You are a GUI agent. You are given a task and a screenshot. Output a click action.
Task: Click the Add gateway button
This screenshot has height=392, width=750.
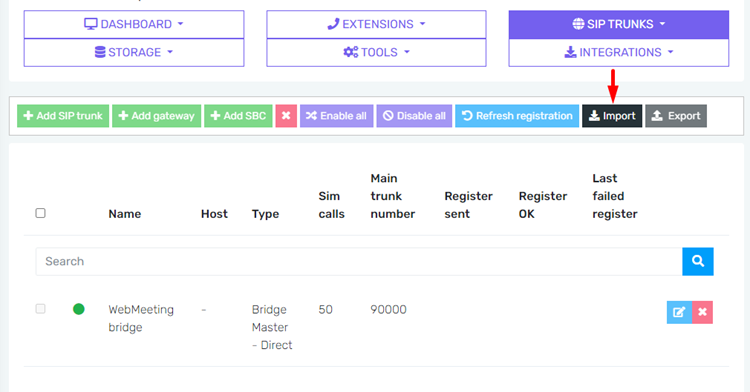(x=156, y=116)
